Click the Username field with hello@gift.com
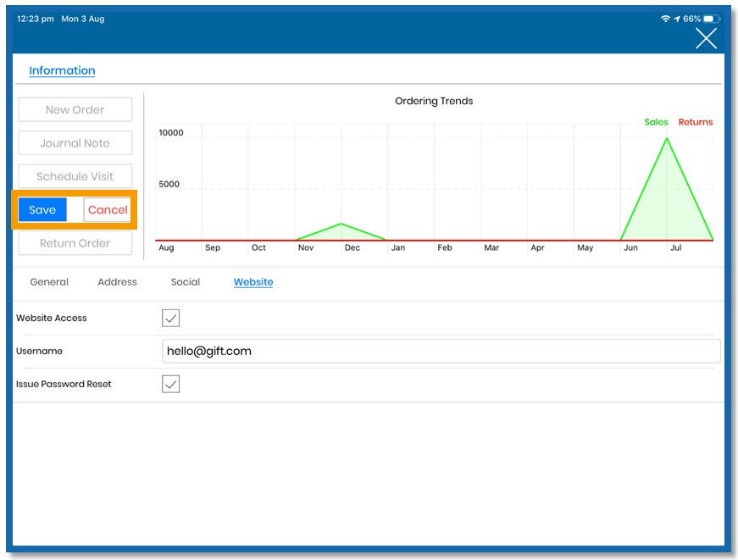The image size is (738, 560). click(441, 351)
